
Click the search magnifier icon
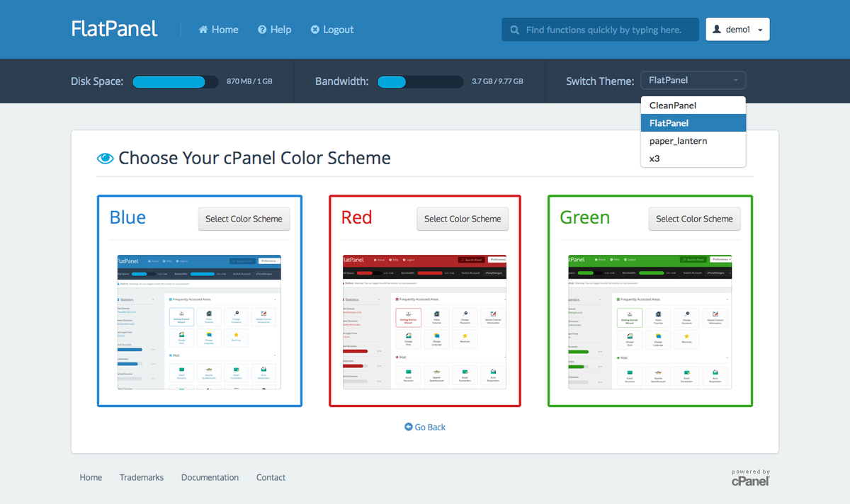[514, 30]
